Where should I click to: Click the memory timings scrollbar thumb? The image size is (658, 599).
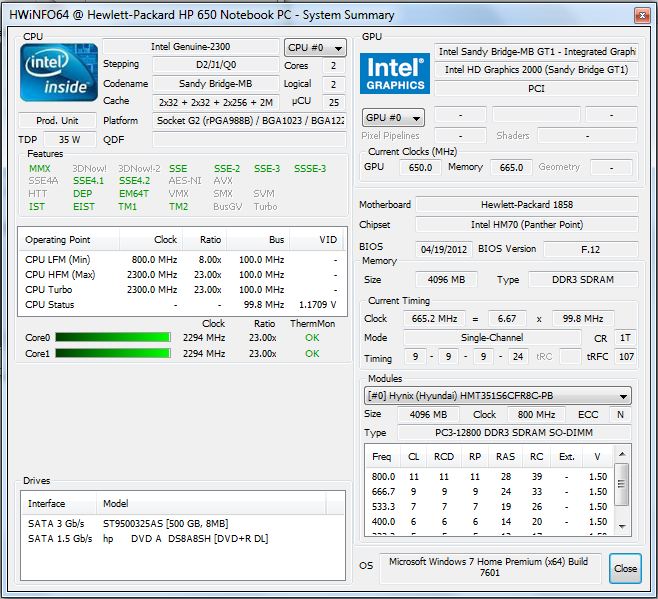coord(621,484)
